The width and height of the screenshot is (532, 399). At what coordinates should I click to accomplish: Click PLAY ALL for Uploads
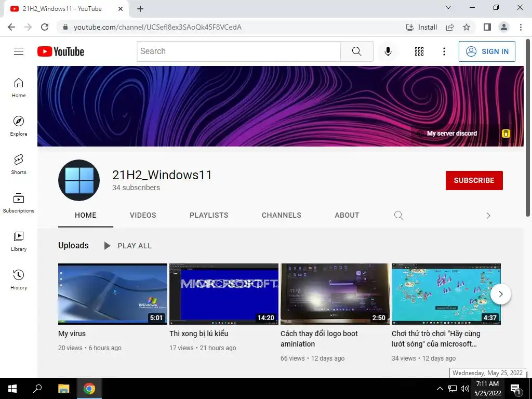click(x=128, y=246)
